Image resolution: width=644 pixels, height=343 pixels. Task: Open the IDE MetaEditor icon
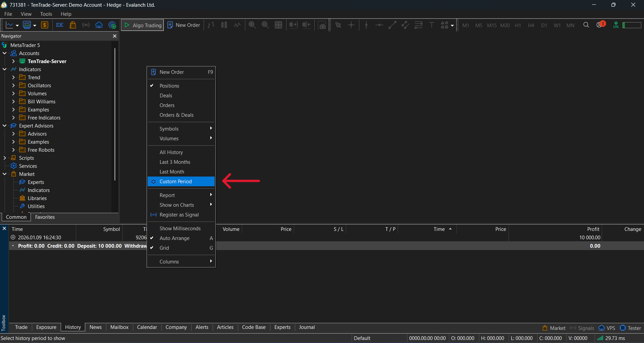pos(60,25)
